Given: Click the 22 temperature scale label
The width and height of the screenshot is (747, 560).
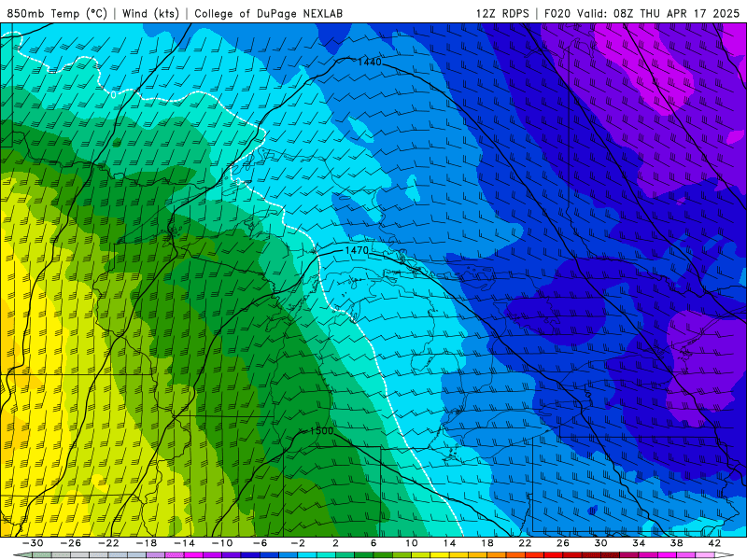Looking at the screenshot, I should coord(525,543).
